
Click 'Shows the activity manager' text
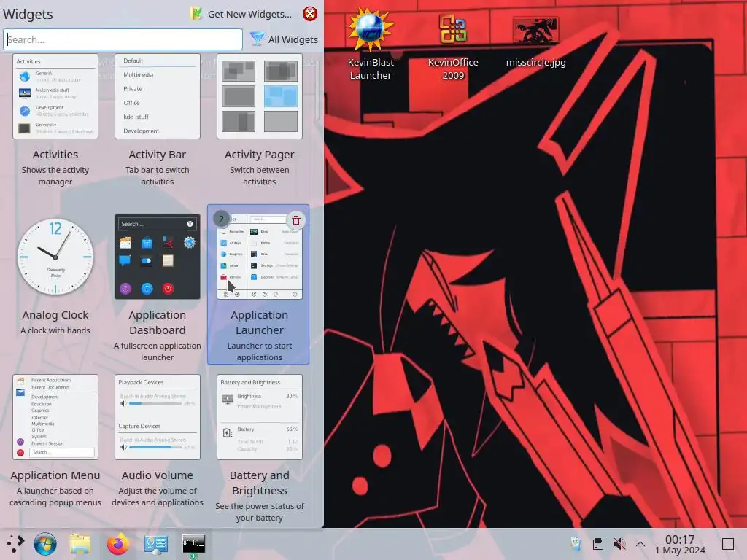[x=55, y=176]
